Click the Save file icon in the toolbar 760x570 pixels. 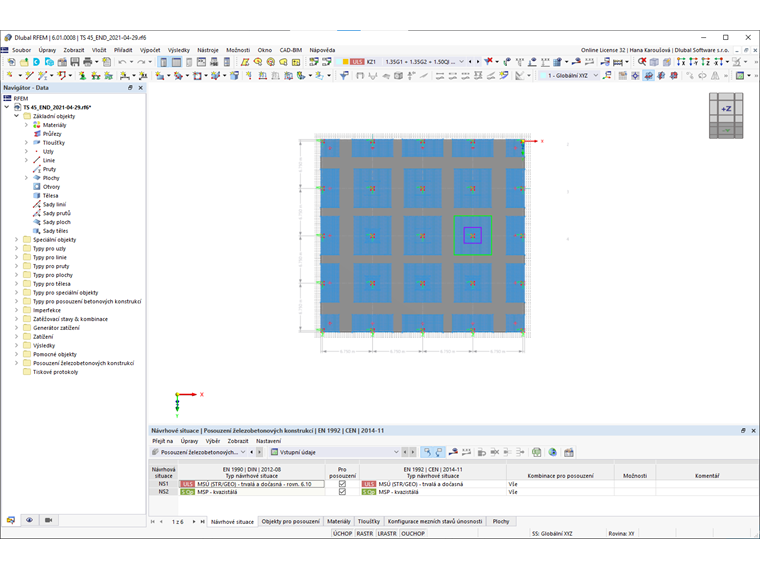click(75, 62)
